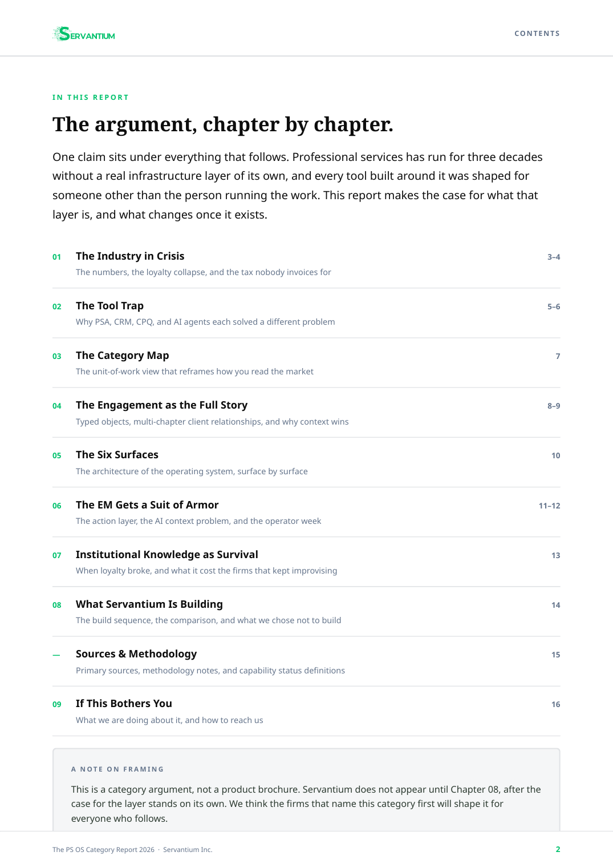Click the CONTENTS header label
This screenshot has height=868, width=613.
(537, 34)
